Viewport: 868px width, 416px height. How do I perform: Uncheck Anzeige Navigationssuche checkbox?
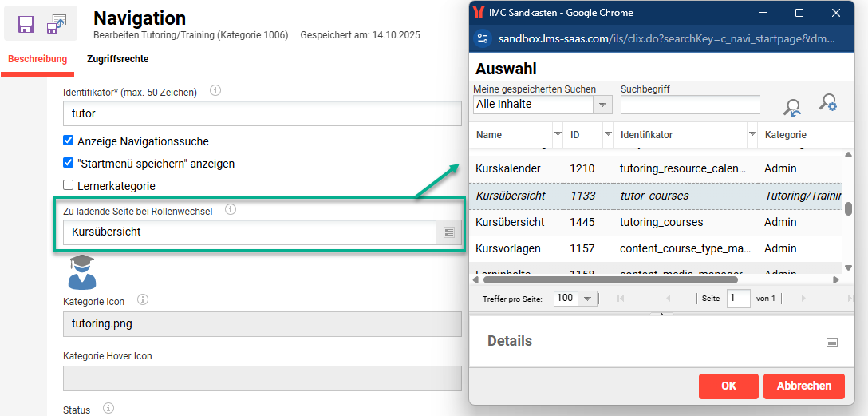tap(69, 141)
